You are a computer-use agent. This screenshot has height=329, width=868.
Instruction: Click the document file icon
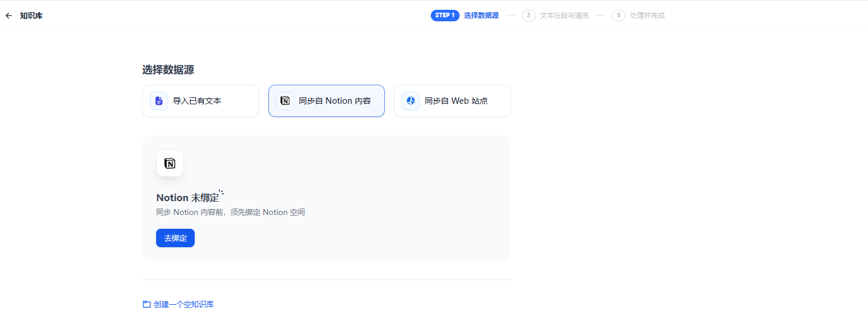(x=159, y=101)
